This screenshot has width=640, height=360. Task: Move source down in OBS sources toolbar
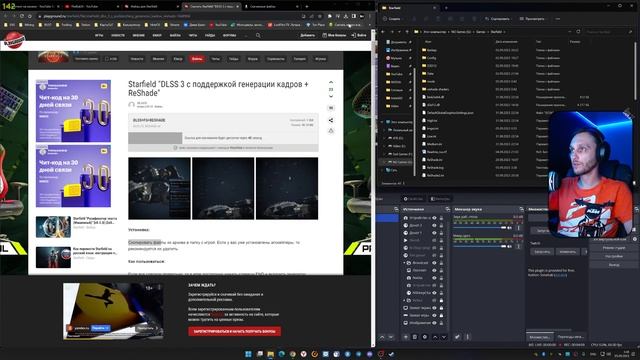point(444,337)
